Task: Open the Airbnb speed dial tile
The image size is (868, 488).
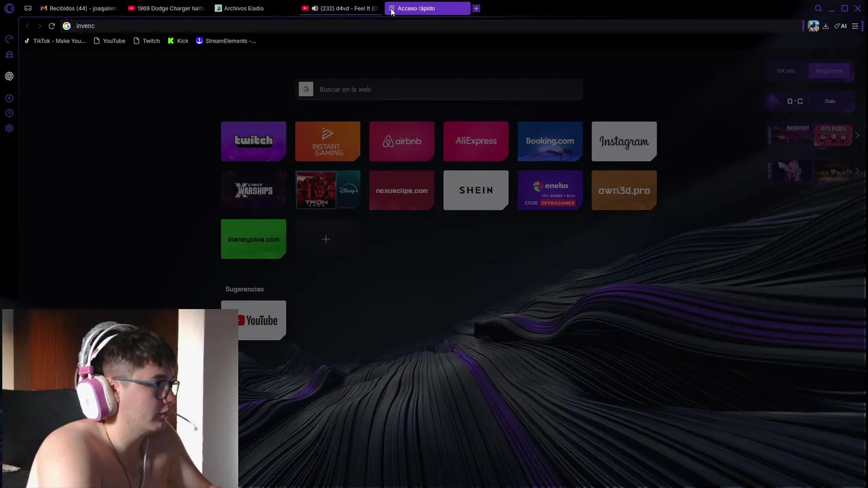Action: pyautogui.click(x=402, y=142)
